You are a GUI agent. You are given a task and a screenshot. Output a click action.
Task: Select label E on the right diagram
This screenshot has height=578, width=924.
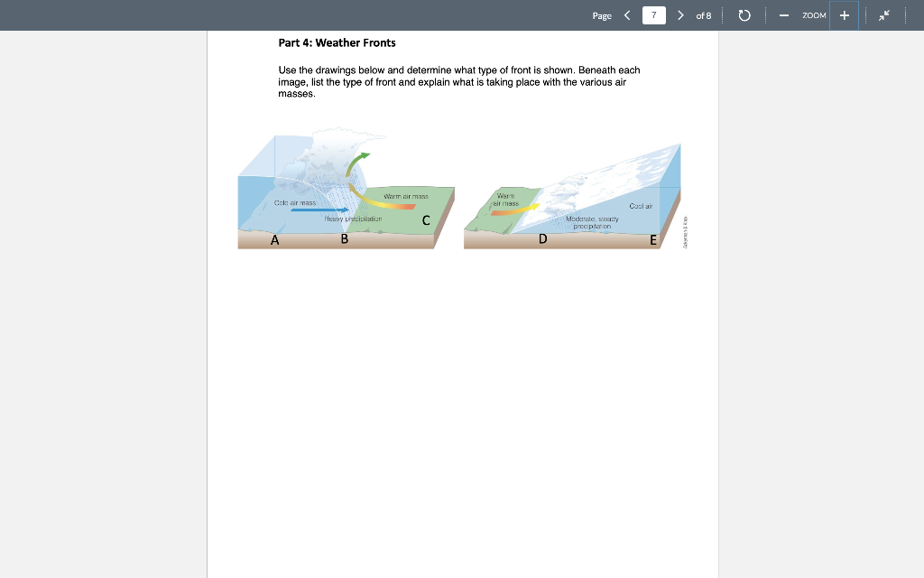pos(652,238)
